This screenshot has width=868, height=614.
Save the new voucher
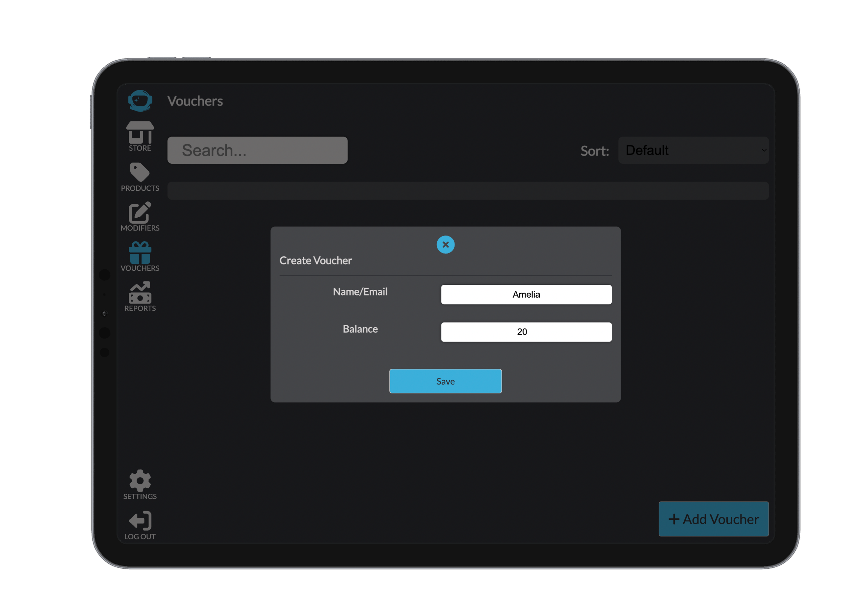click(x=445, y=381)
